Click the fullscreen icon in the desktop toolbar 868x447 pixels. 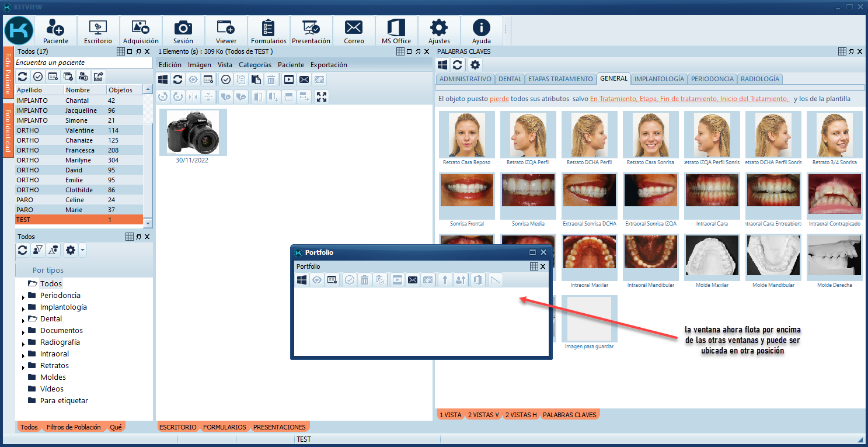point(321,97)
